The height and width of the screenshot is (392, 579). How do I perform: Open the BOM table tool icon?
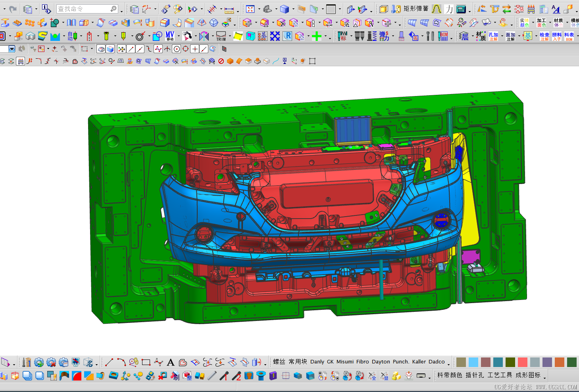point(443,36)
